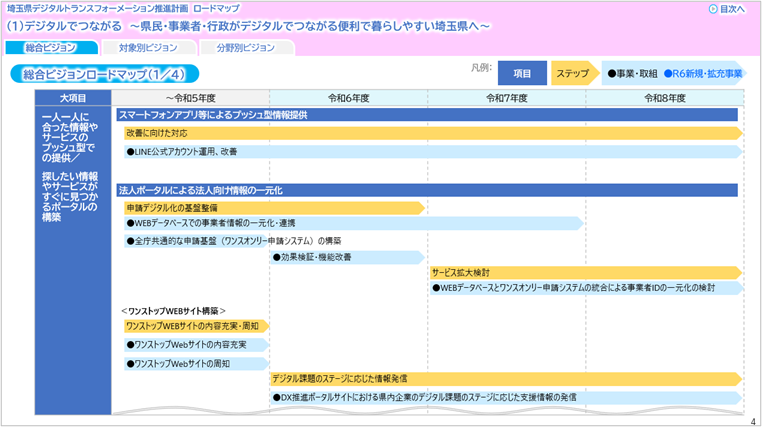This screenshot has width=762, height=427.
Task: Click the blue 項目 legend box
Action: (521, 73)
